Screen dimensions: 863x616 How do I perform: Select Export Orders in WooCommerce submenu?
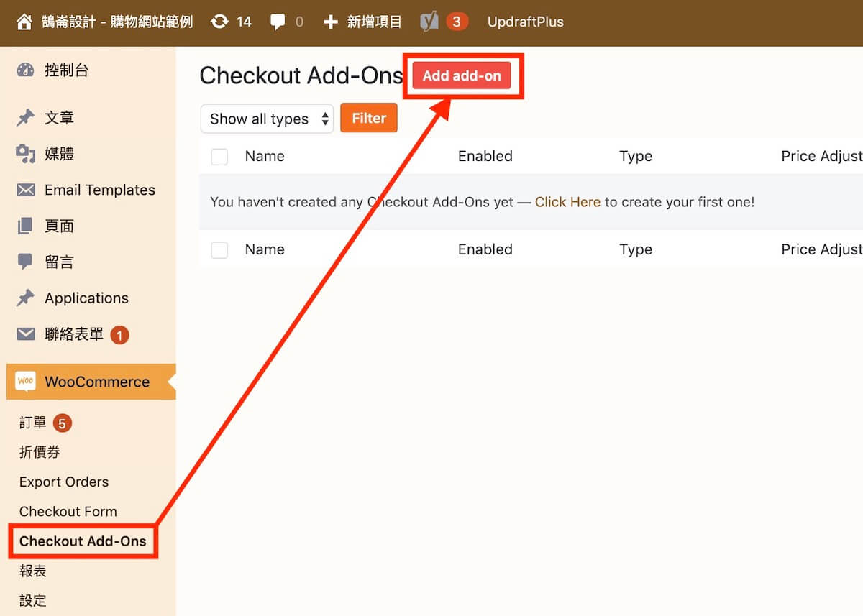click(64, 482)
